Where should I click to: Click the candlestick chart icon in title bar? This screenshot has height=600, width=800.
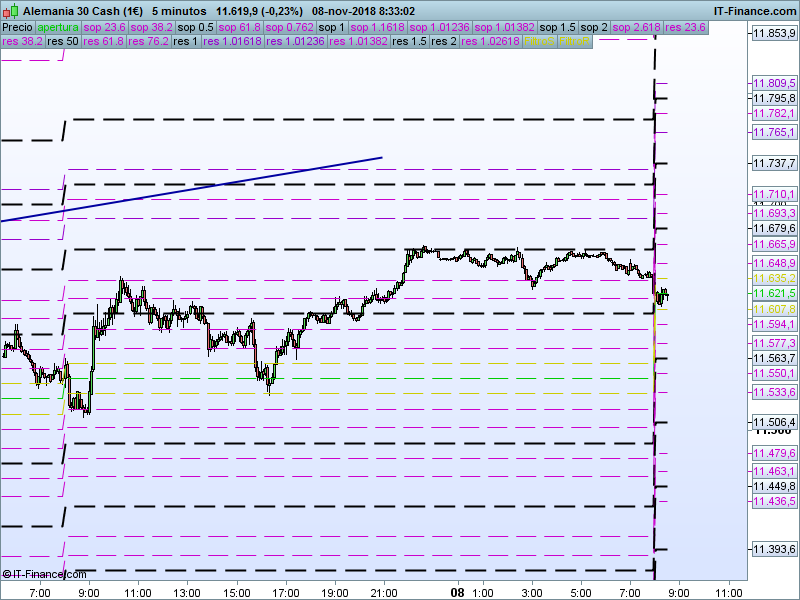coord(10,11)
